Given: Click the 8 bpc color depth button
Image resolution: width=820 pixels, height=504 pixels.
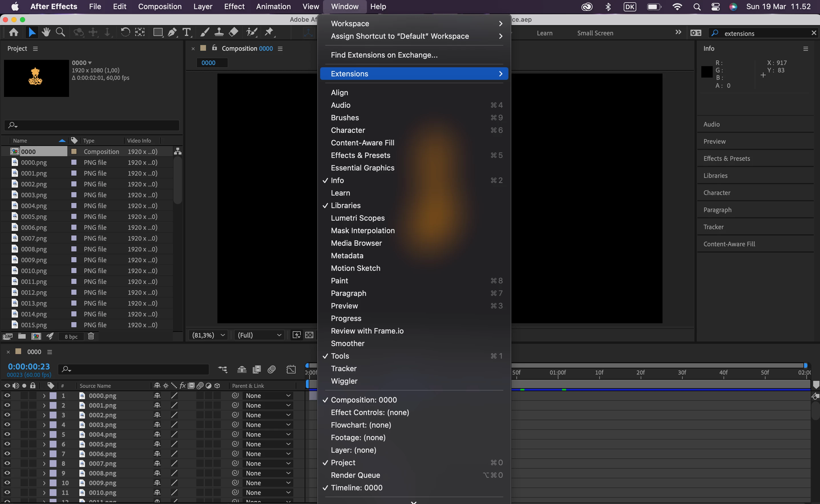Looking at the screenshot, I should [71, 336].
